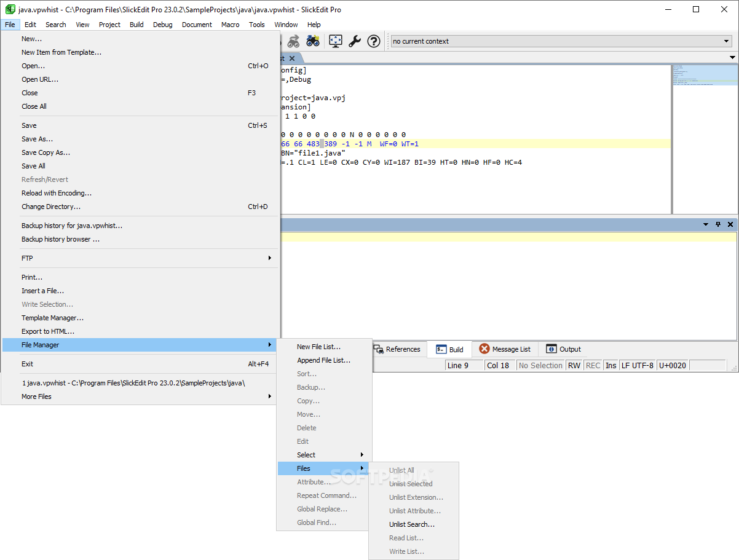
Task: Switch to the Build tab
Action: pos(449,349)
